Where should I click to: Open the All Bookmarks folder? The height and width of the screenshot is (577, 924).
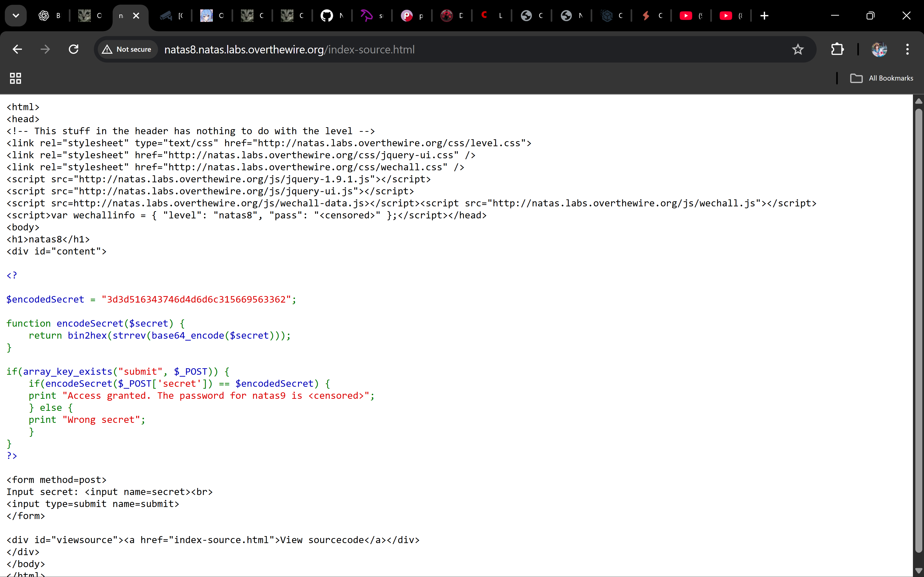882,78
